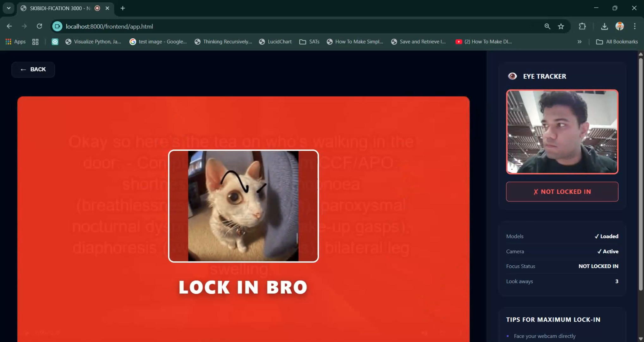Image resolution: width=644 pixels, height=342 pixels.
Task: Close the SKIBIDI-FICATION 3000 tab
Action: (108, 8)
